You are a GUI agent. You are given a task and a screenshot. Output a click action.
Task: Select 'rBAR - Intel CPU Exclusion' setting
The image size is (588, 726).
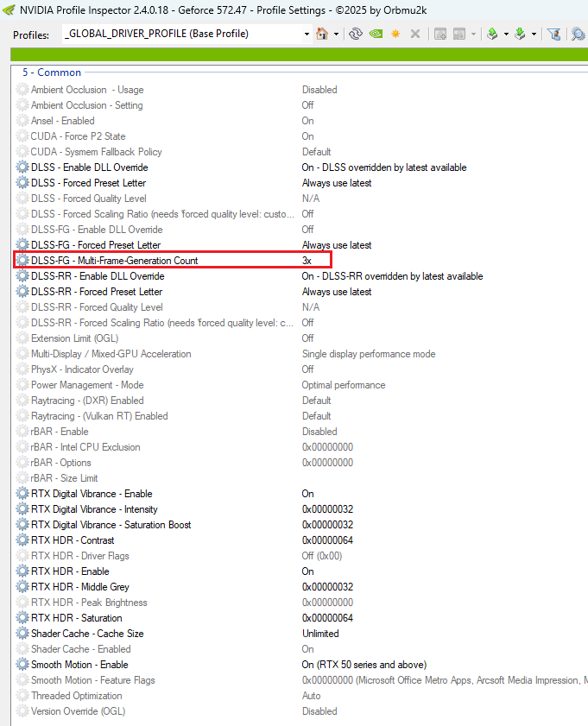pyautogui.click(x=85, y=447)
